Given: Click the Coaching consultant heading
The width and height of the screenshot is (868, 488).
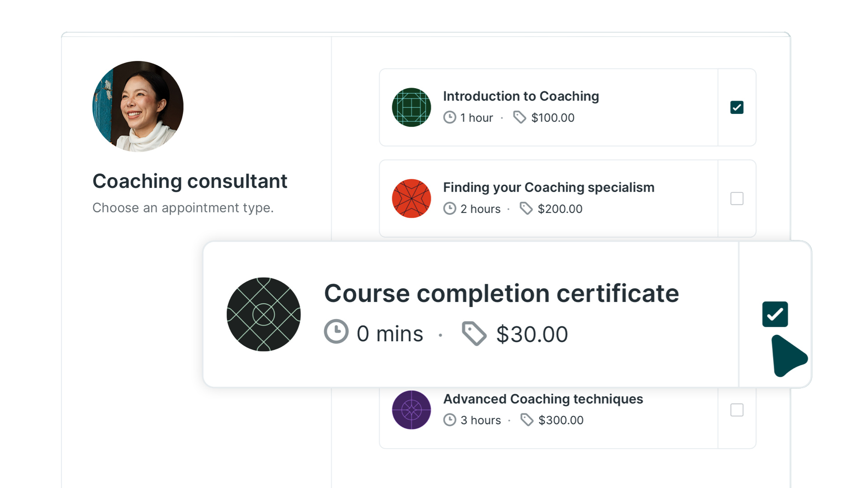Looking at the screenshot, I should pos(190,181).
